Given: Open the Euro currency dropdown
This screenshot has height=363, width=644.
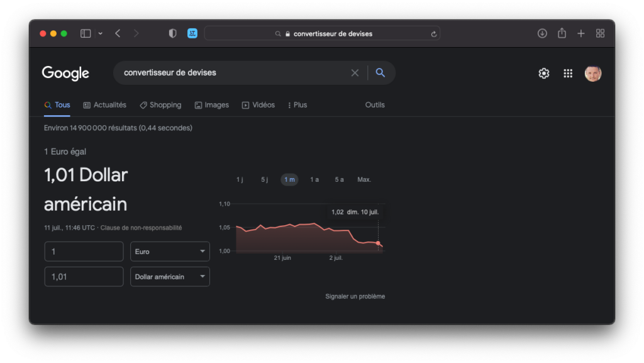Looking at the screenshot, I should [170, 251].
